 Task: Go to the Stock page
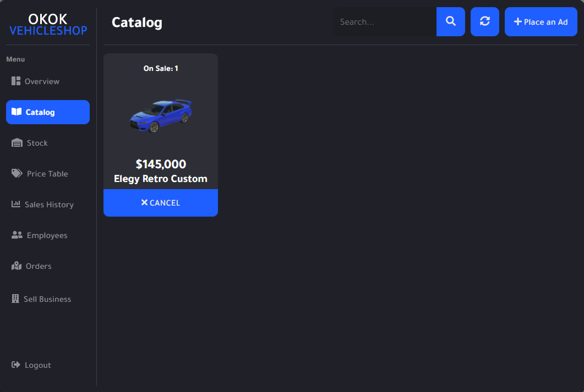point(37,143)
